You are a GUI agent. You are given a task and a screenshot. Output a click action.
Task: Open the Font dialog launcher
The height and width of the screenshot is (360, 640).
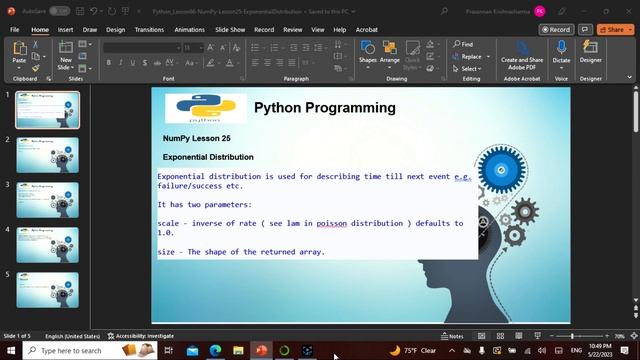tap(242, 78)
